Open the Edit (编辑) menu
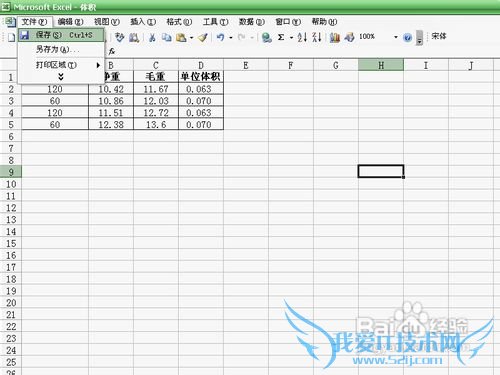The image size is (500, 375). (70, 22)
